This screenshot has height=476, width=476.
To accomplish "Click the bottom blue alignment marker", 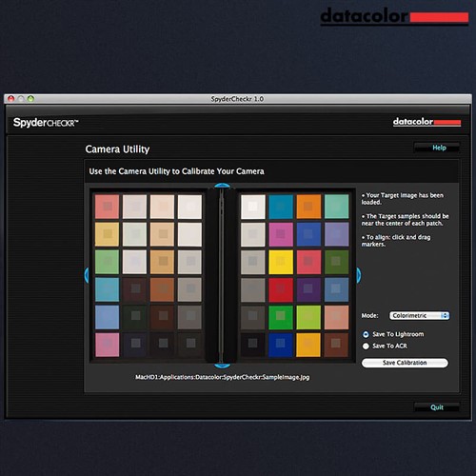I will (x=222, y=366).
